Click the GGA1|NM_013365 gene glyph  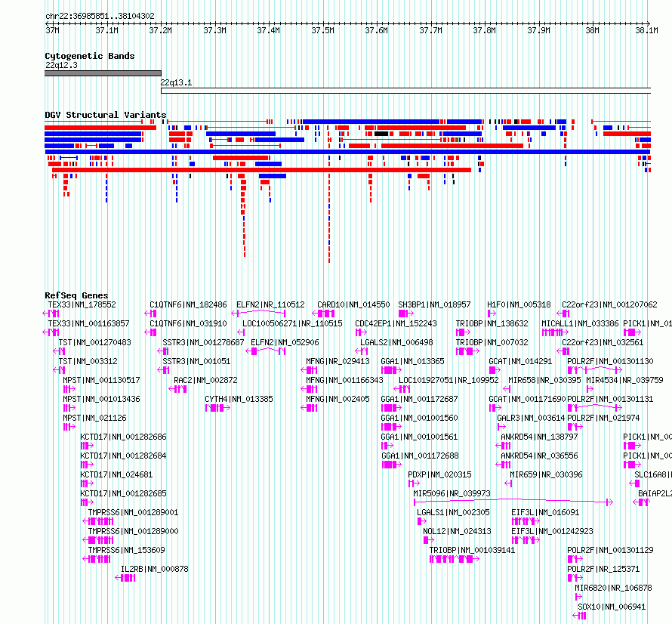[x=391, y=370]
